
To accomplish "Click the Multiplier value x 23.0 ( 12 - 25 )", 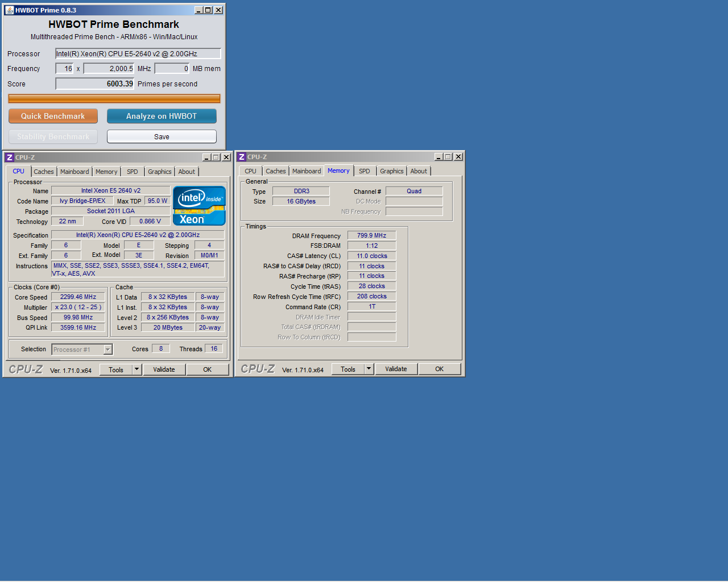I will pos(78,307).
